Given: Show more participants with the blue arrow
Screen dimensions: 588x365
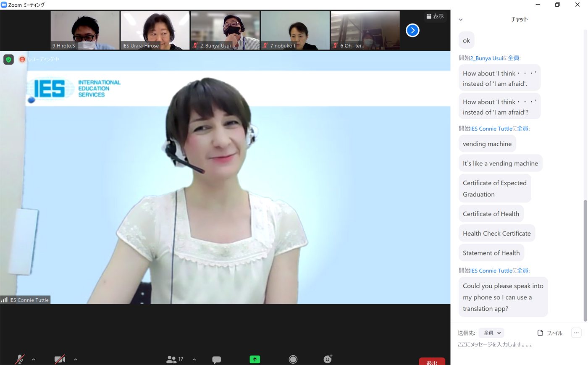Looking at the screenshot, I should coord(412,30).
